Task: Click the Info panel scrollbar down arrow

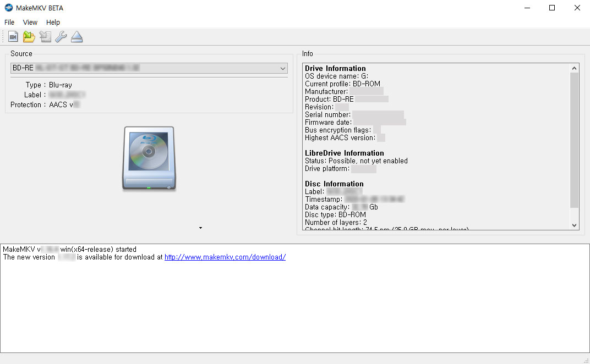Action: [574, 225]
